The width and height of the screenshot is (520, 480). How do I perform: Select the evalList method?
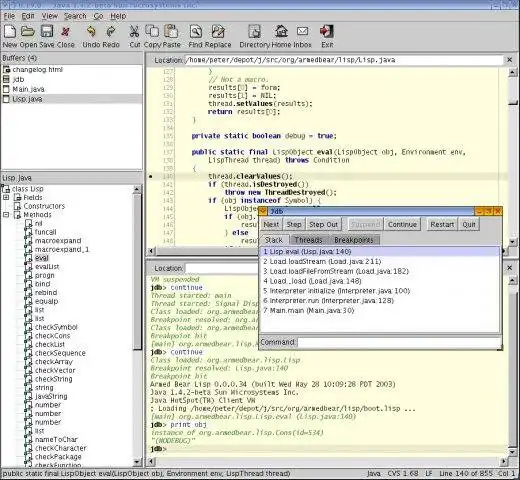pos(47,267)
